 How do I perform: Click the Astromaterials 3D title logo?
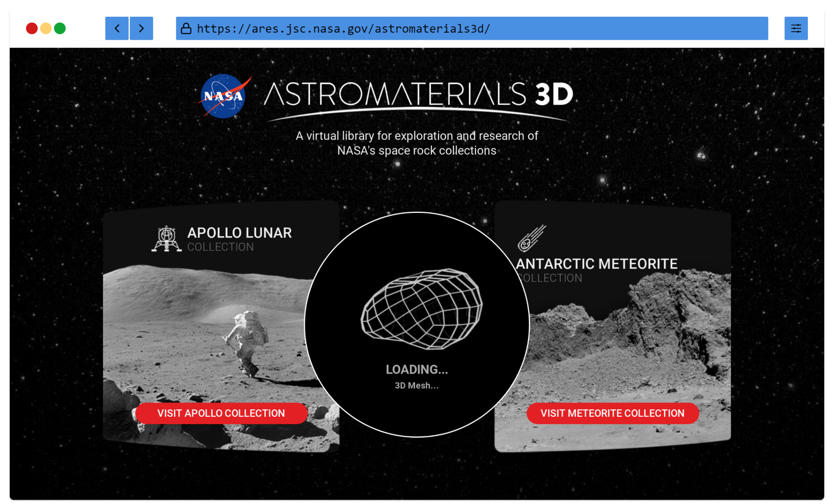[x=418, y=95]
